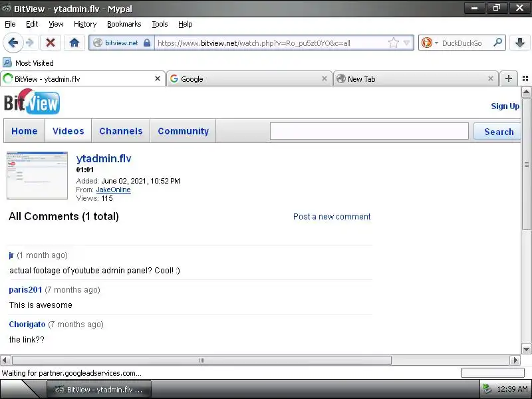Open the Tools menu
Image resolution: width=532 pixels, height=399 pixels.
pyautogui.click(x=160, y=24)
